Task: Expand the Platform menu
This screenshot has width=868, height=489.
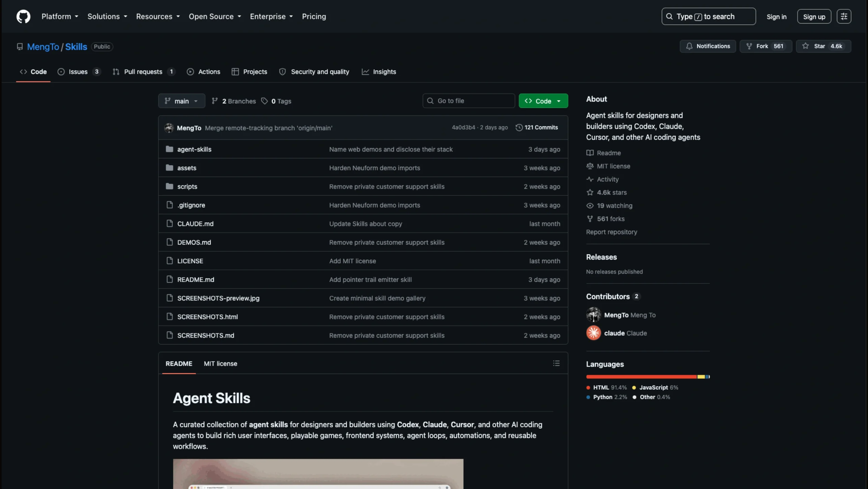Action: (60, 16)
